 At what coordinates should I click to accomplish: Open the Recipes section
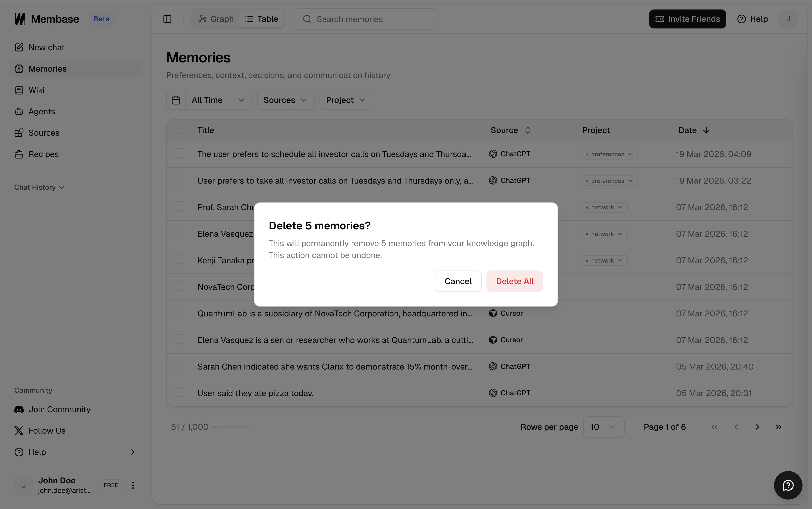(x=43, y=154)
